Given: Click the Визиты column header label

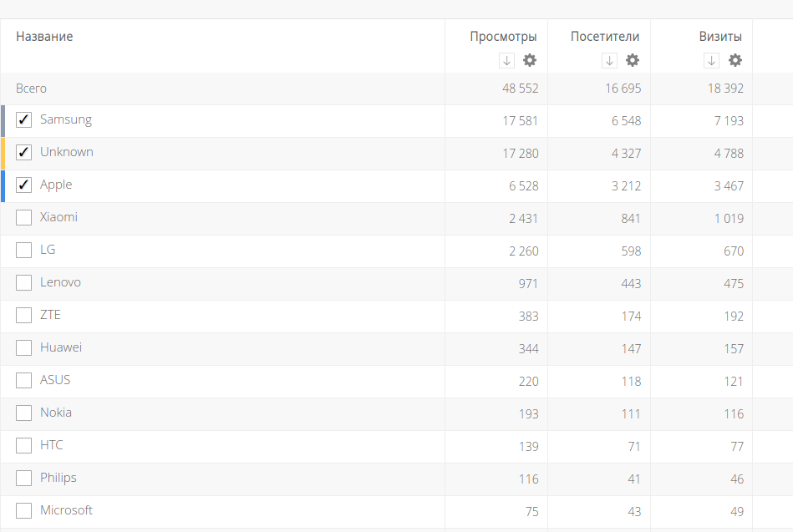Looking at the screenshot, I should [x=720, y=37].
